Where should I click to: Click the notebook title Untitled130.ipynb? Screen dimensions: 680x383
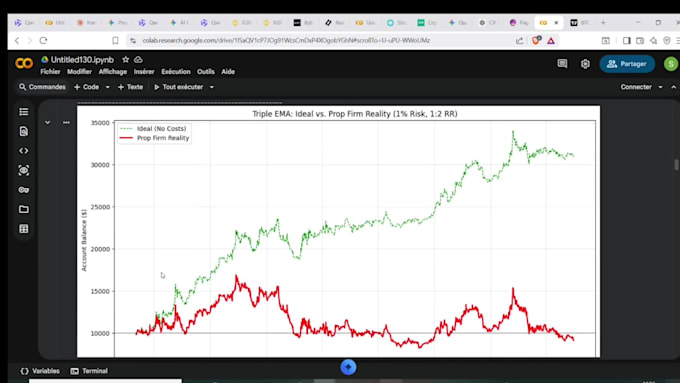click(x=82, y=60)
